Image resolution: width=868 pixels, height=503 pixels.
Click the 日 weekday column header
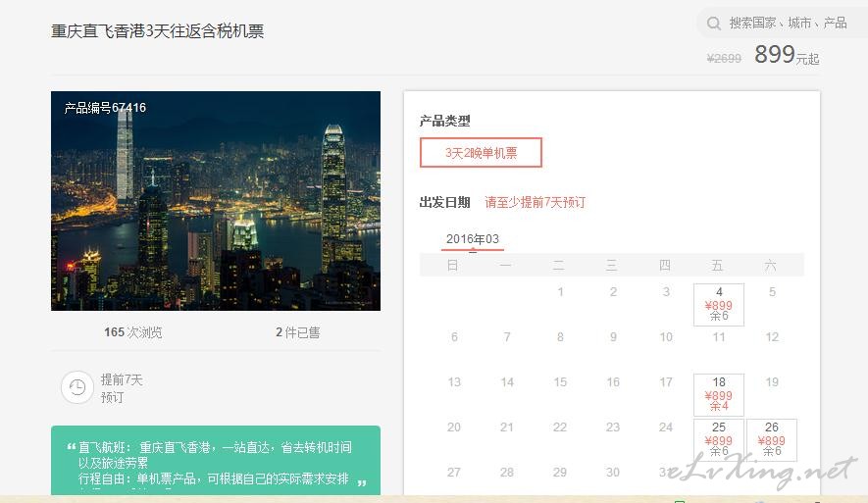tap(452, 265)
